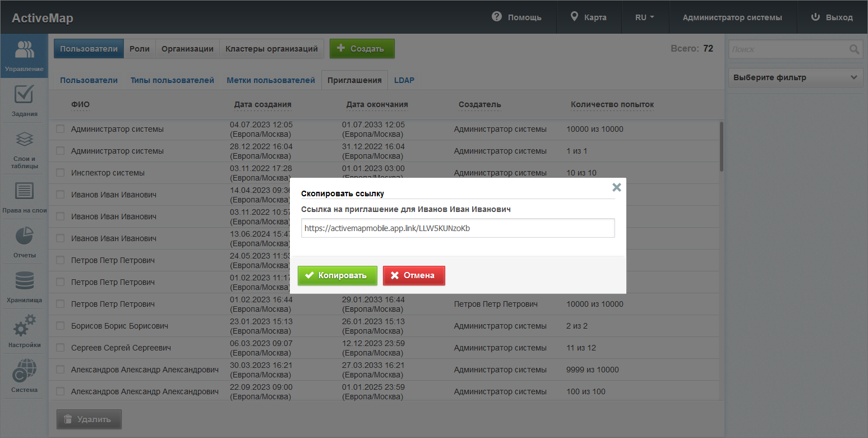Open the RU language dropdown
Image resolution: width=868 pixels, height=438 pixels.
644,17
